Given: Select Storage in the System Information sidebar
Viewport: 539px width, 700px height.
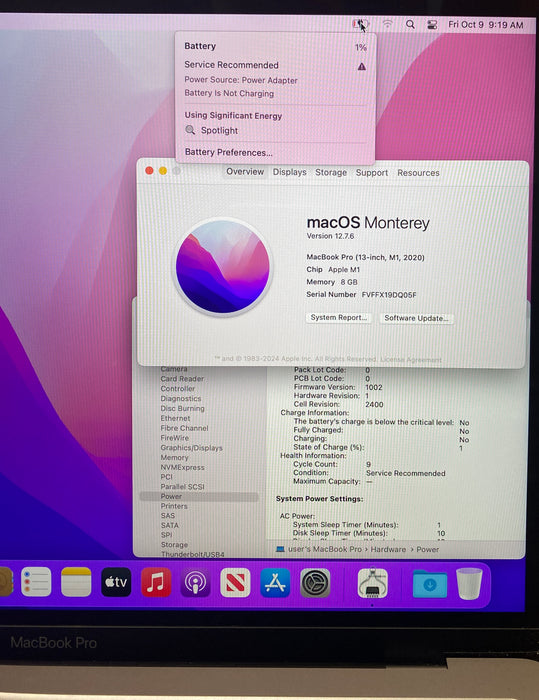Looking at the screenshot, I should pos(175,545).
